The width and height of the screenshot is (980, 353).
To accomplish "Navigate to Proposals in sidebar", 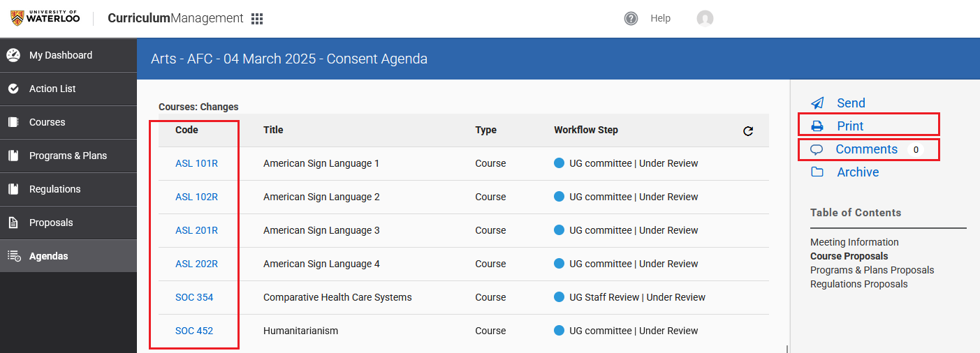I will click(x=51, y=223).
